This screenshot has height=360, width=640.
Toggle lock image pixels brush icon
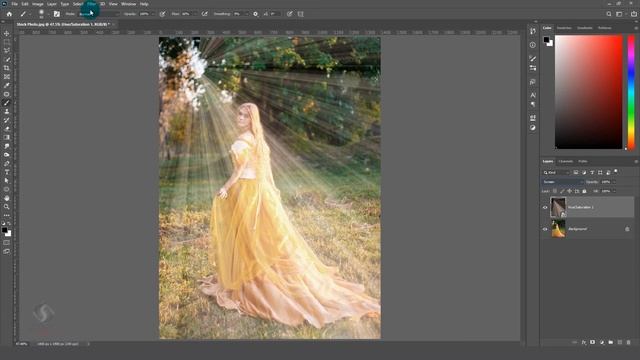(x=562, y=191)
